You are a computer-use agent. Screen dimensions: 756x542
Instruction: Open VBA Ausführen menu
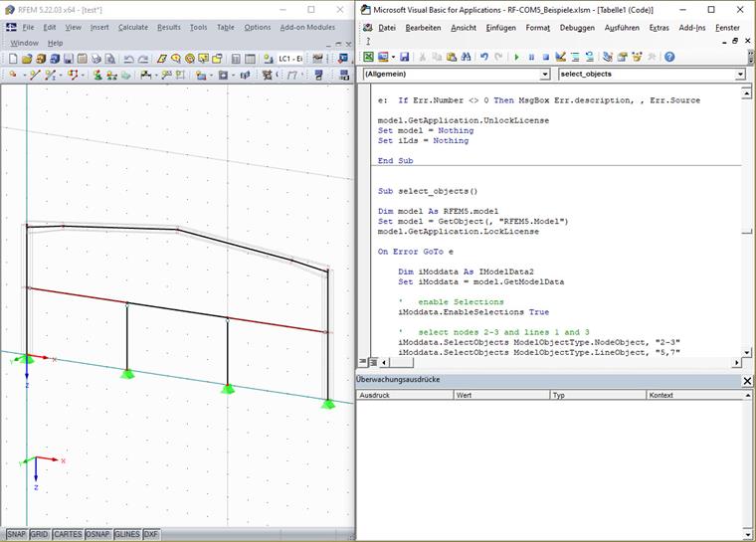tap(622, 28)
